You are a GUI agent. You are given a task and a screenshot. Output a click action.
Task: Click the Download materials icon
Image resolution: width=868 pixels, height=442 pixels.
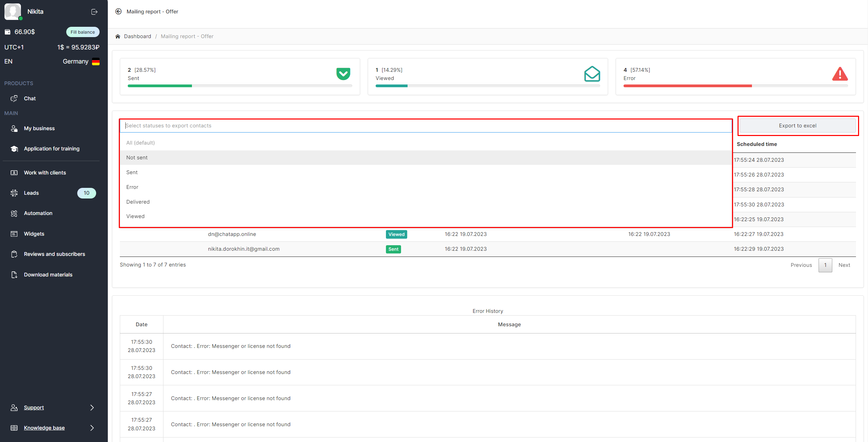14,275
